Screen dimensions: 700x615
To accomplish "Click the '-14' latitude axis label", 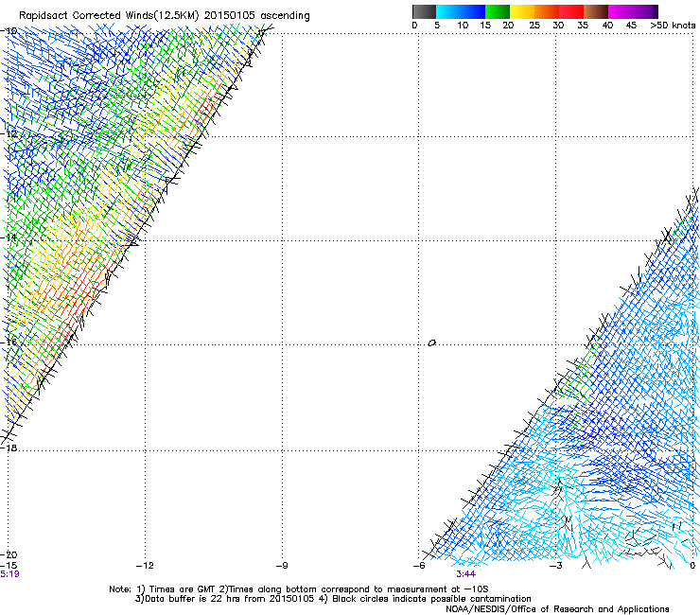I will pyautogui.click(x=9, y=237).
